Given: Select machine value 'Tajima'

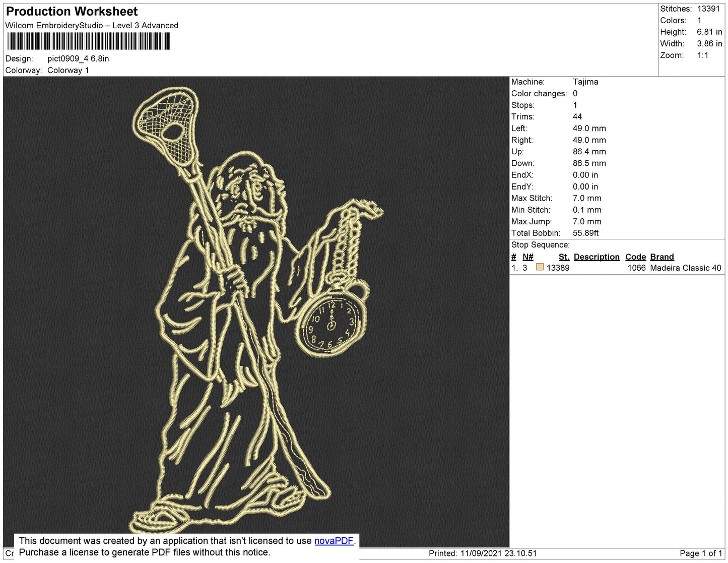Looking at the screenshot, I should point(585,82).
